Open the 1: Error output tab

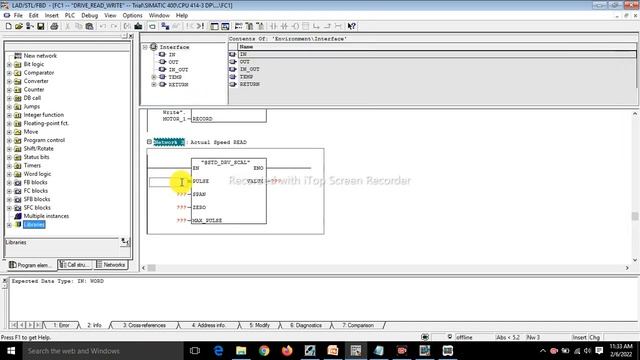61,325
